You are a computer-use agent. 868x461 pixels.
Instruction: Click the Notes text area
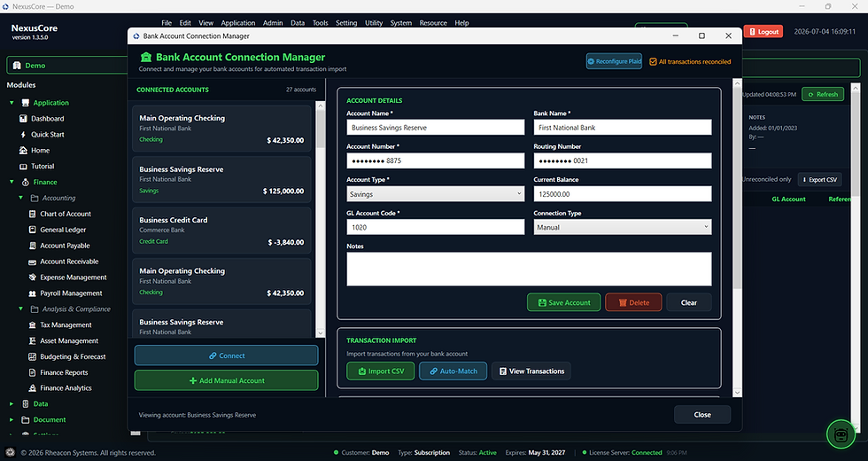point(529,270)
